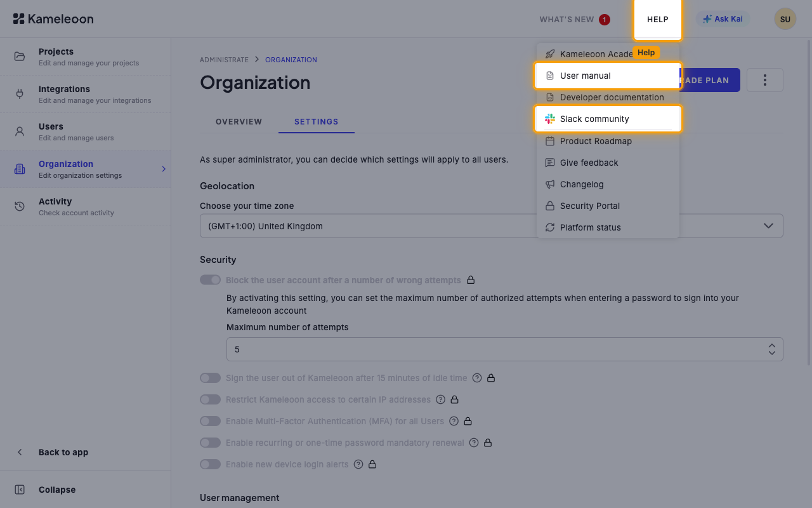Click help icon next to password renewal setting
812x508 pixels.
pos(474,443)
